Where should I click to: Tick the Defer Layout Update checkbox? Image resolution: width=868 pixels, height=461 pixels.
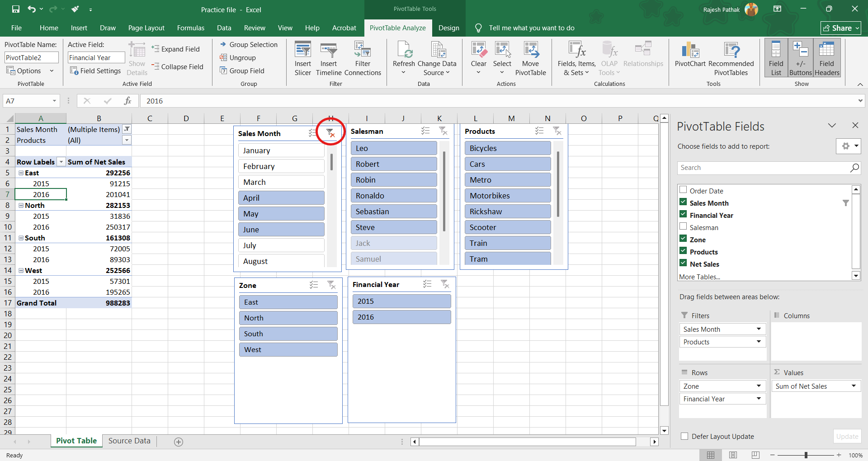pyautogui.click(x=684, y=436)
